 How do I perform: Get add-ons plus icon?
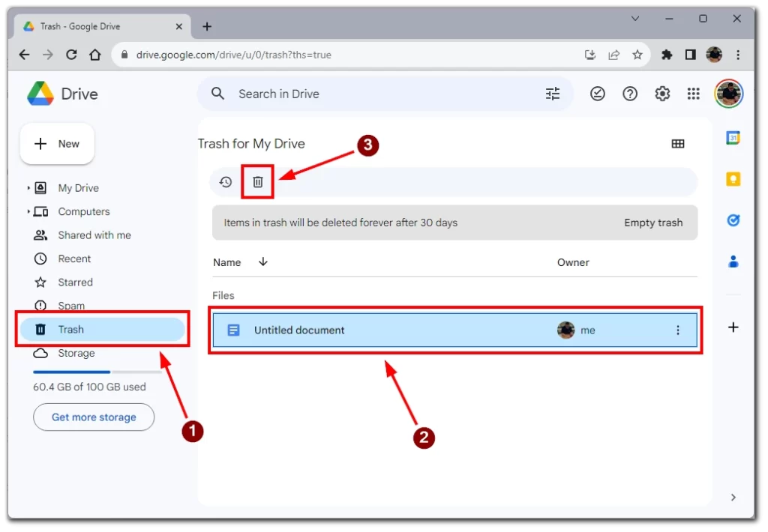pyautogui.click(x=733, y=327)
